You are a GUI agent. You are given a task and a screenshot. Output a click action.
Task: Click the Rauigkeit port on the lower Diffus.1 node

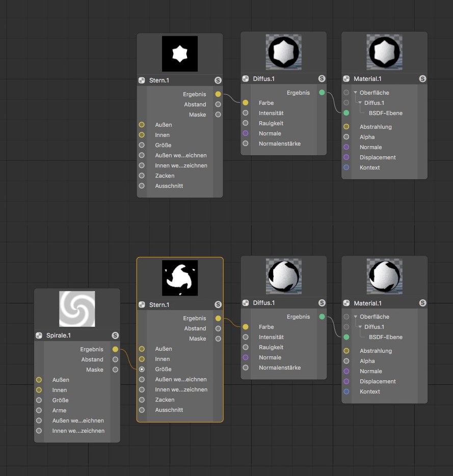246,347
